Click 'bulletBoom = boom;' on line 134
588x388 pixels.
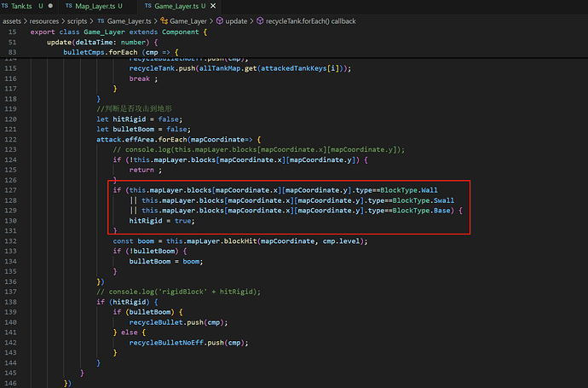(x=166, y=261)
